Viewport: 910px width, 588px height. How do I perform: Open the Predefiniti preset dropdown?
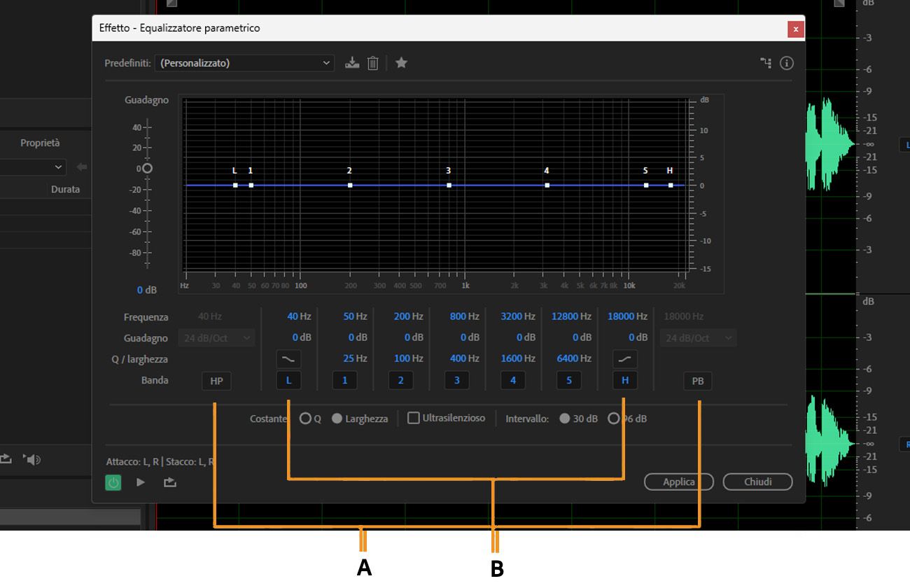[244, 62]
